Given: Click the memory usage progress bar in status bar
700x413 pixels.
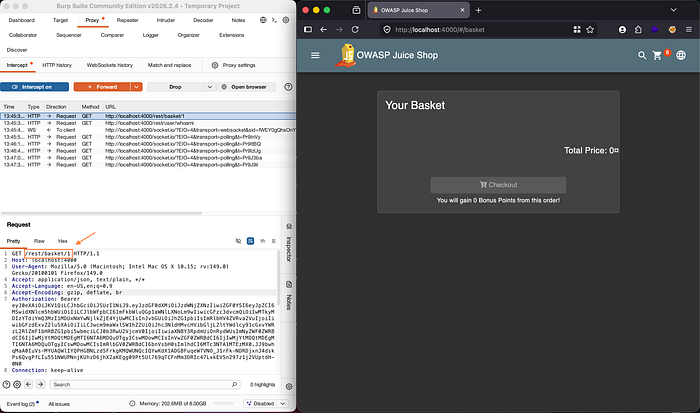Looking at the screenshot, I should click(x=223, y=404).
